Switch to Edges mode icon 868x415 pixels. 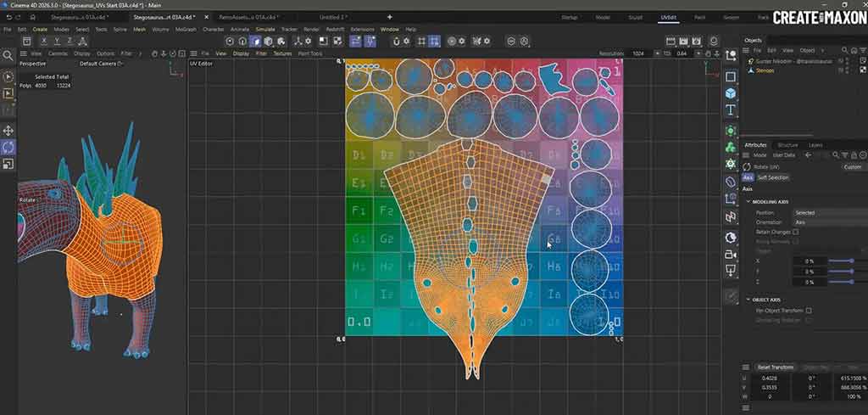pyautogui.click(x=242, y=41)
